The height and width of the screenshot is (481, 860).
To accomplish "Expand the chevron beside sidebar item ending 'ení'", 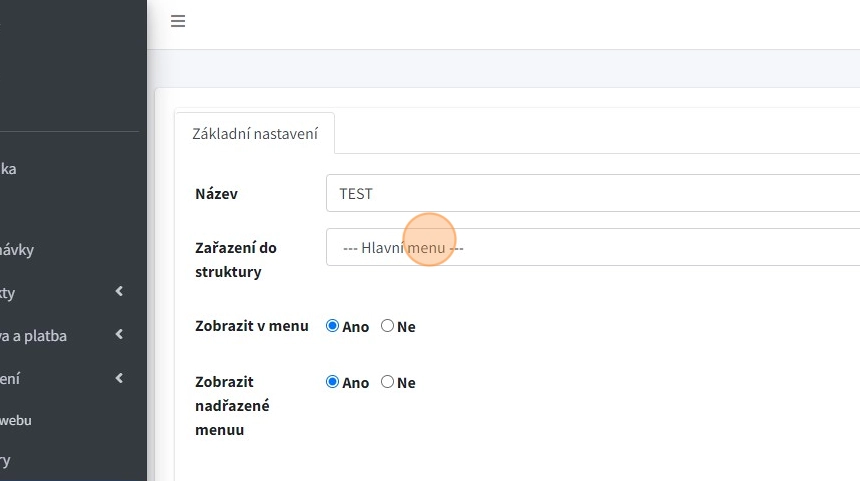I will [x=119, y=378].
